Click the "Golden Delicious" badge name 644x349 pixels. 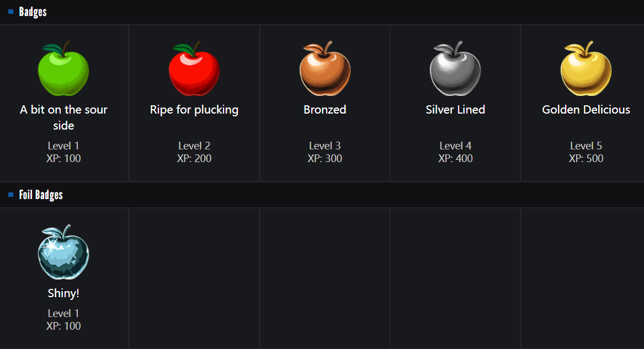tap(586, 110)
